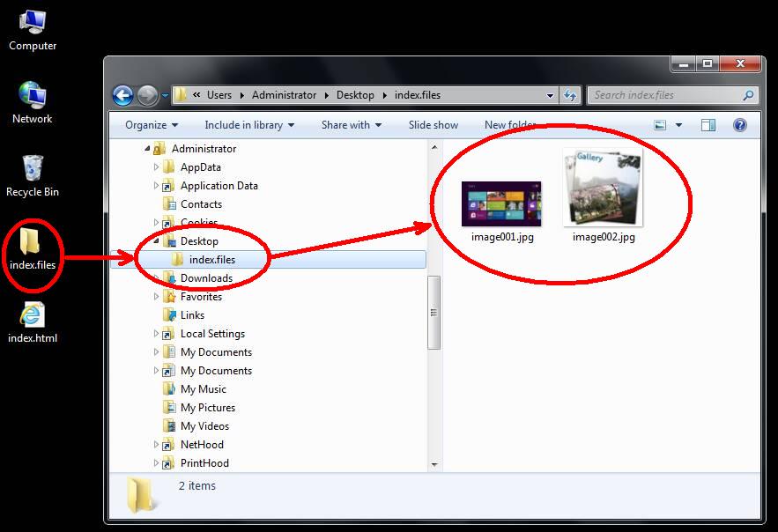This screenshot has height=532, width=778.
Task: Select the image002.jpg thumbnail
Action: click(604, 194)
